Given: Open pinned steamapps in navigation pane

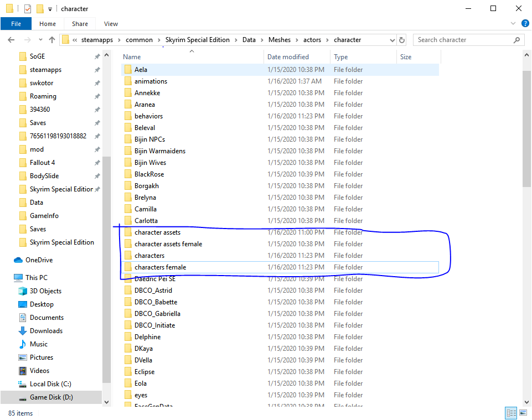Looking at the screenshot, I should [45, 70].
